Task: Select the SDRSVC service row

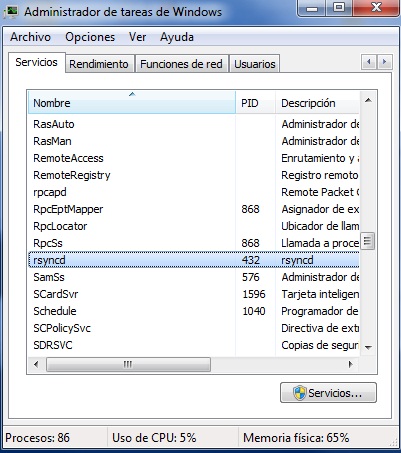Action: pos(194,345)
